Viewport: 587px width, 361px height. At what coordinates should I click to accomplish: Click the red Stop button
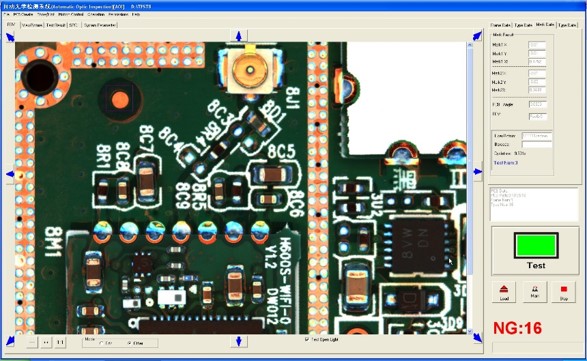click(x=563, y=292)
